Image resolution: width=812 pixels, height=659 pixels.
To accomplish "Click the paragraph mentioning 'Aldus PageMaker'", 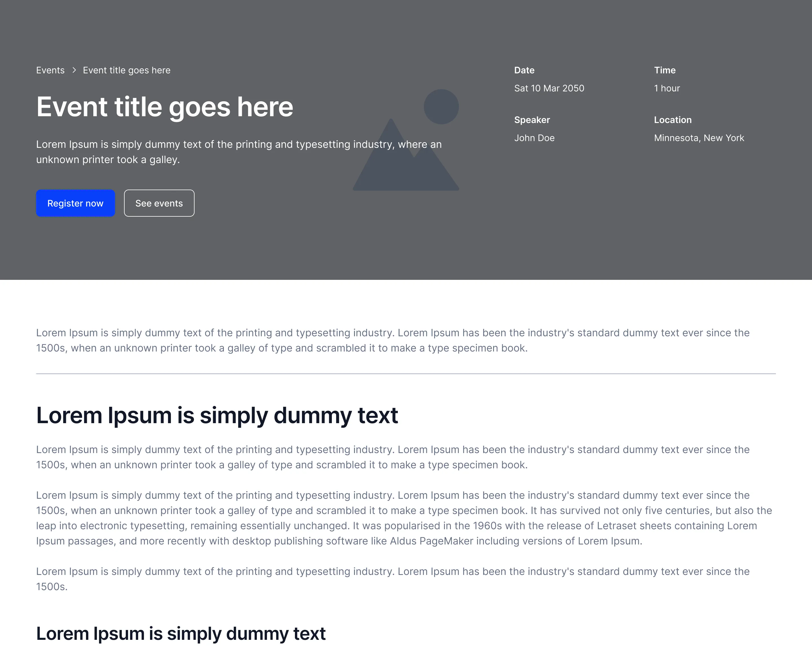I will point(404,518).
